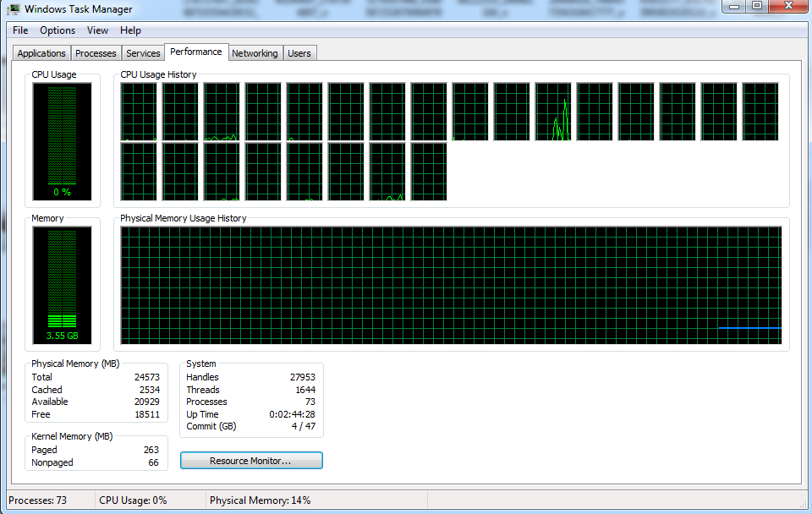812x514 pixels.
Task: Click the 'Windows Task Manager' title text
Action: (x=78, y=9)
